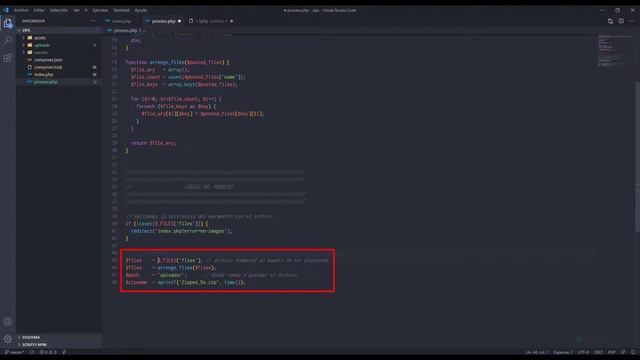Open errors and warnings in status bar
The width and height of the screenshot is (640, 360).
pos(49,352)
